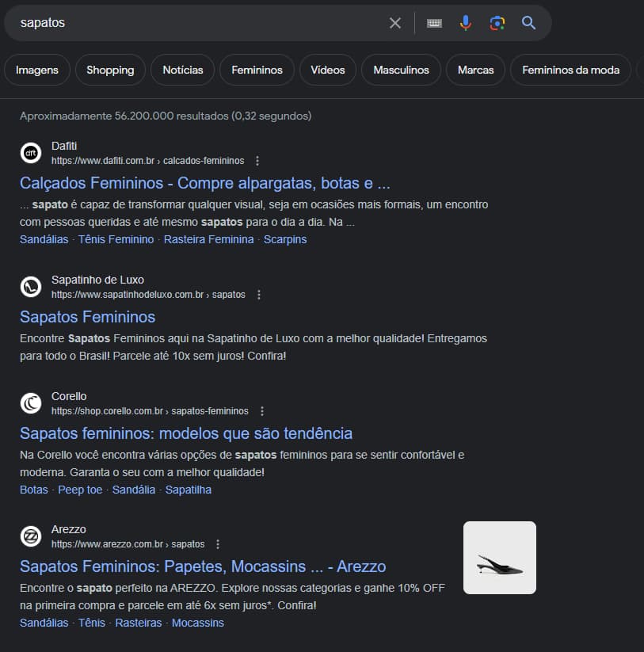The width and height of the screenshot is (644, 652).
Task: Switch to the Vídeos filter
Action: tap(328, 70)
